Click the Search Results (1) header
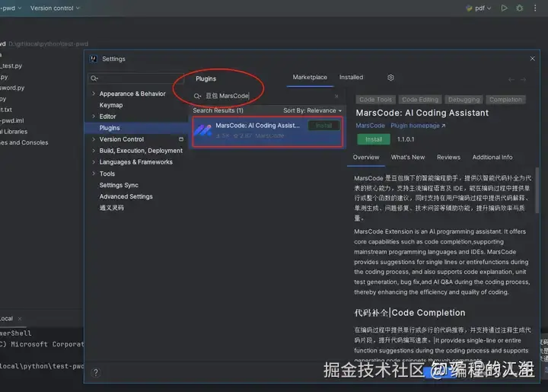 pos(218,110)
